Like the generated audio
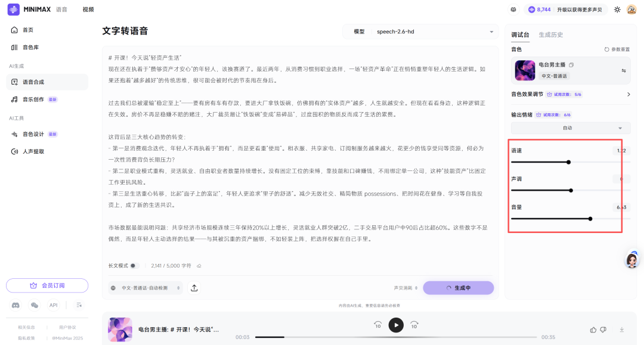644x345 pixels. [593, 330]
